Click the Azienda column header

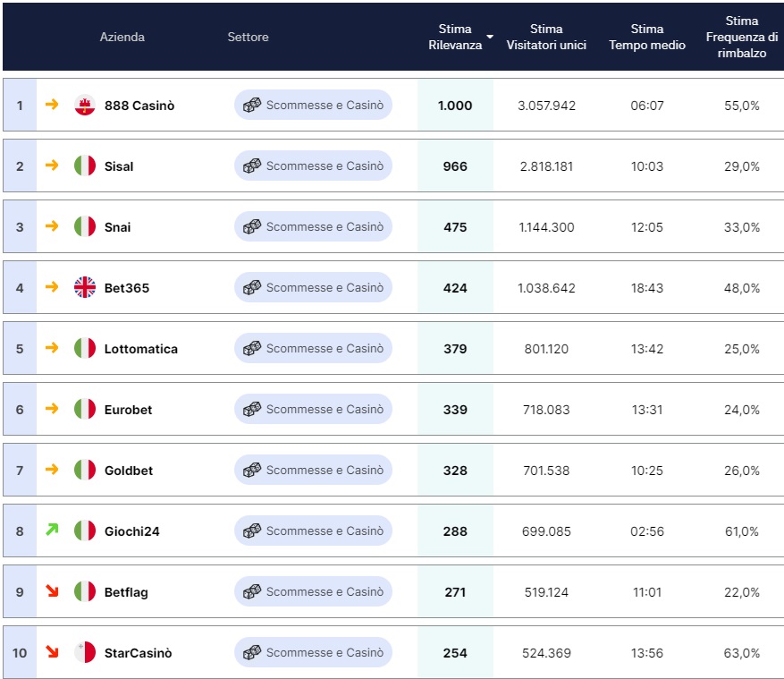122,37
